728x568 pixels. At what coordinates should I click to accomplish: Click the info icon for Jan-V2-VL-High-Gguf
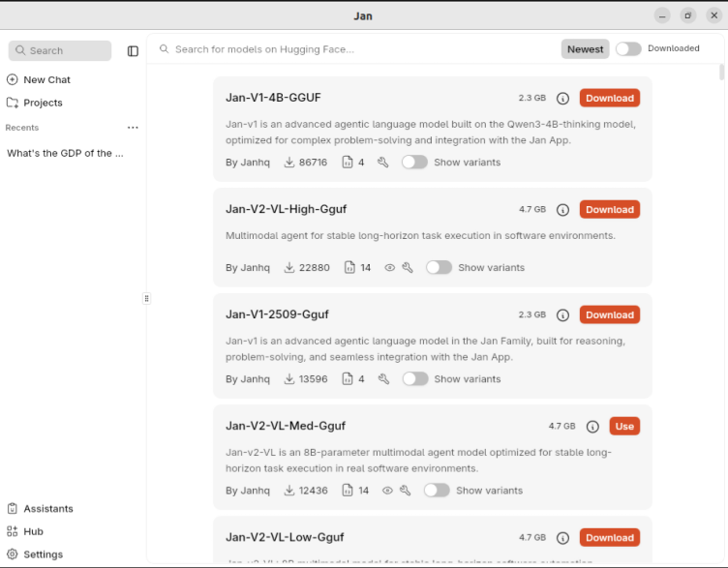[x=562, y=210]
